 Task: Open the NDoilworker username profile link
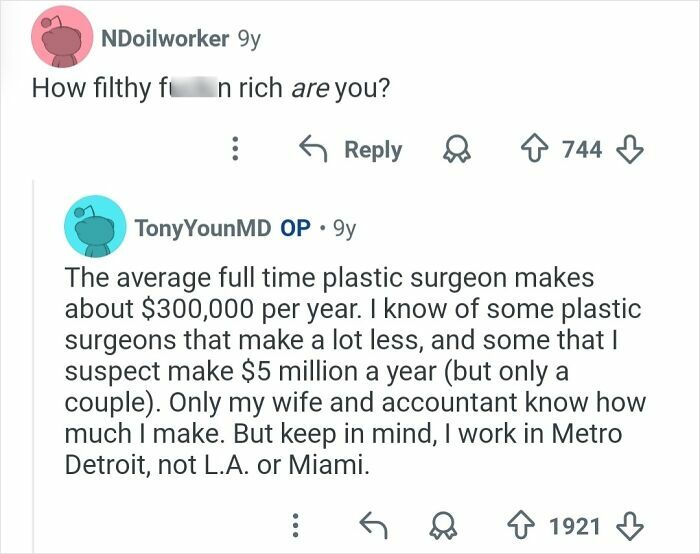[166, 39]
